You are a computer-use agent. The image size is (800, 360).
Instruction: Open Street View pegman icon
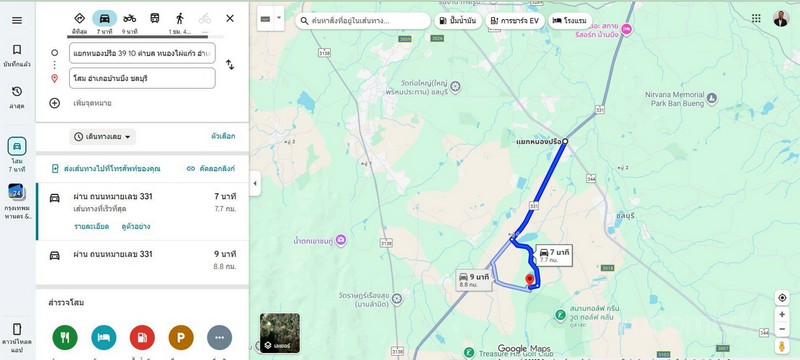782,346
